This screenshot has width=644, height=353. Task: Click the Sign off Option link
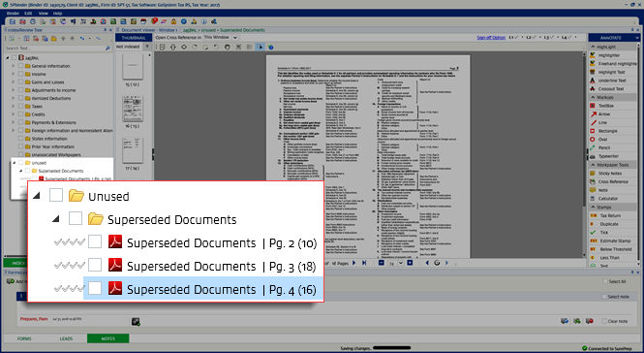491,38
